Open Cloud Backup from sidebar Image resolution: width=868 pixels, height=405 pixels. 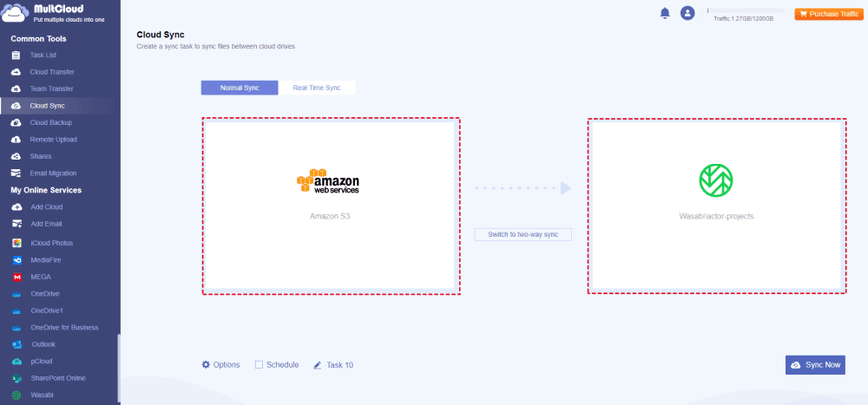coord(51,122)
